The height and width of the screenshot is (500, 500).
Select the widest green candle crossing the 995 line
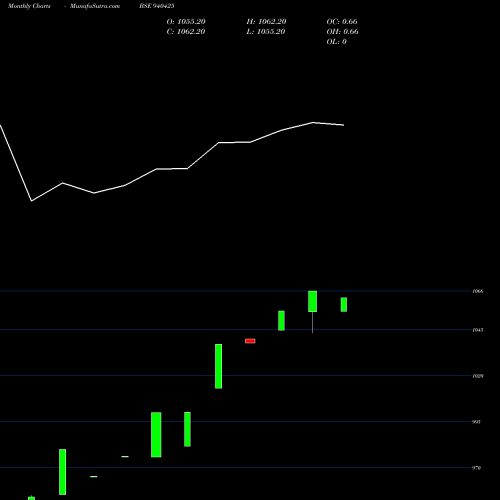(156, 435)
